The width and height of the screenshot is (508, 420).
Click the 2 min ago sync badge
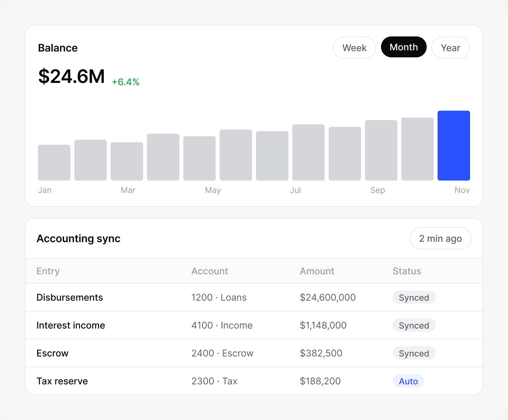440,238
